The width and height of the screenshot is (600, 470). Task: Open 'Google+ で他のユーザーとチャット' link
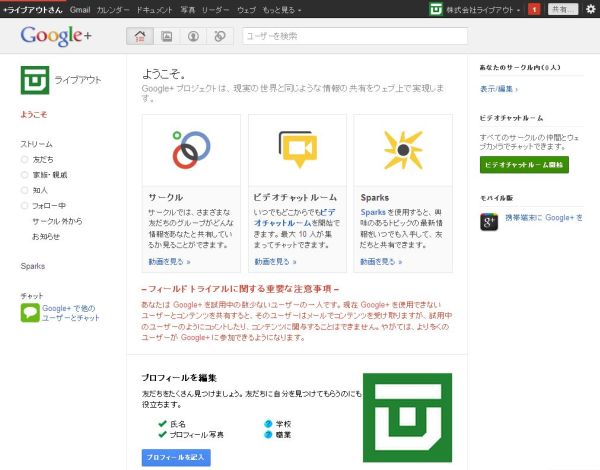71,313
